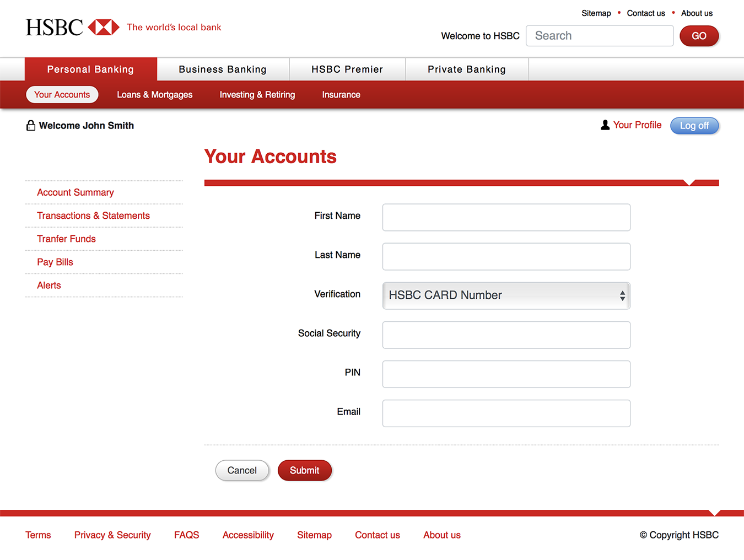The height and width of the screenshot is (560, 744).
Task: Open Pay Bills sidebar link
Action: 55,262
